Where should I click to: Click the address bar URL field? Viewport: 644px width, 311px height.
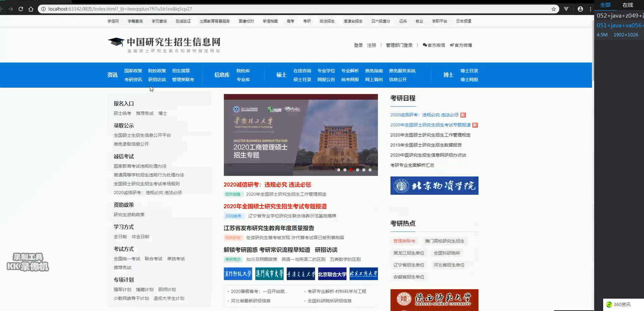(298, 9)
